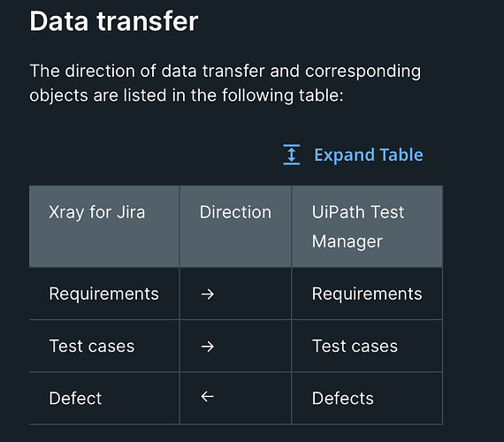Click the paragraph about direction of data transfer

click(x=225, y=83)
